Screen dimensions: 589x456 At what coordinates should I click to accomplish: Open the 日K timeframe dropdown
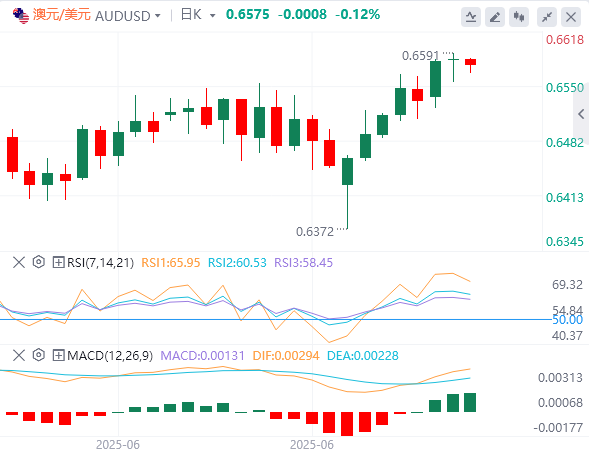click(198, 15)
